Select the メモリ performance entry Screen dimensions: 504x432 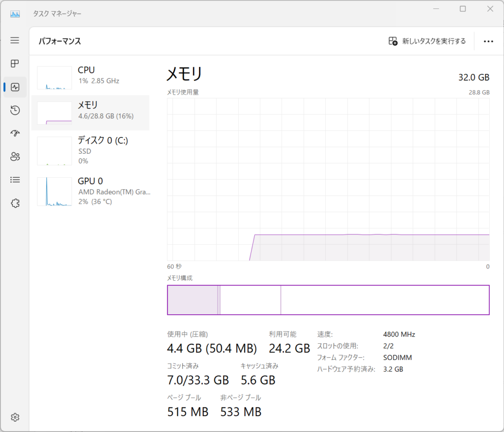click(91, 113)
